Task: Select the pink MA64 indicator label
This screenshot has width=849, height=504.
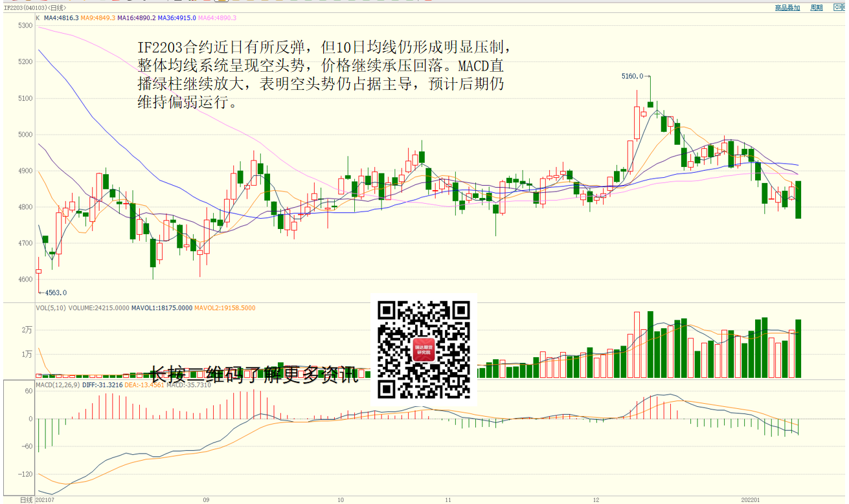Action: (x=218, y=18)
